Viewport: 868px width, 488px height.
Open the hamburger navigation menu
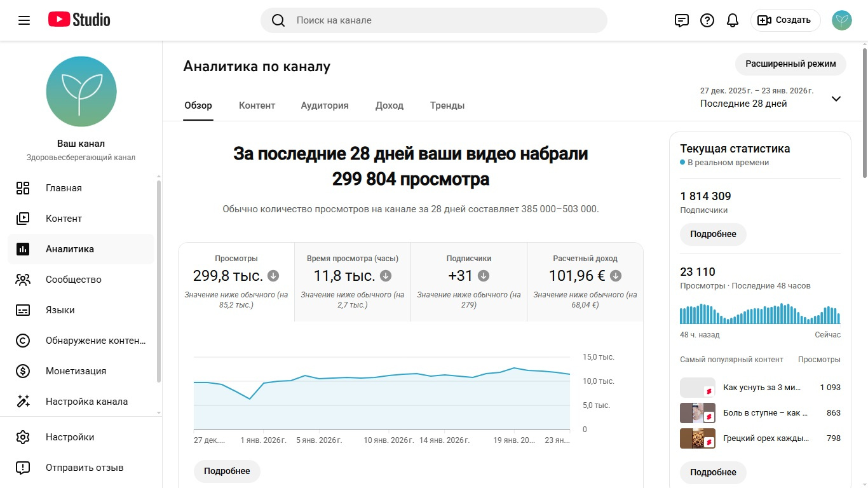click(x=24, y=20)
